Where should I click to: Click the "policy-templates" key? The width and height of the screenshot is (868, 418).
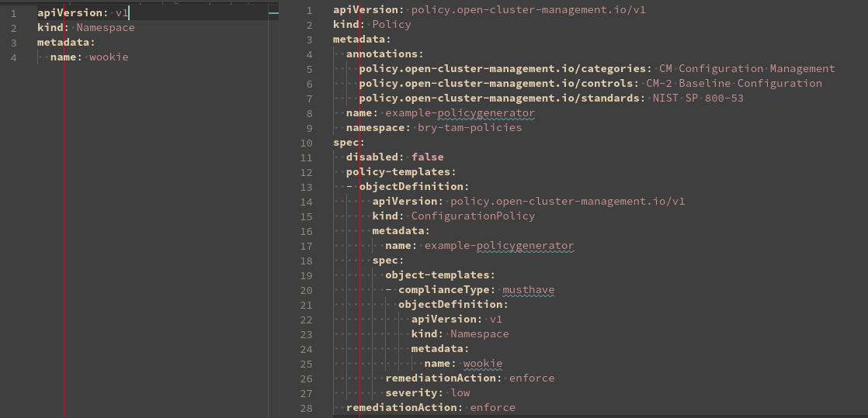pyautogui.click(x=399, y=171)
